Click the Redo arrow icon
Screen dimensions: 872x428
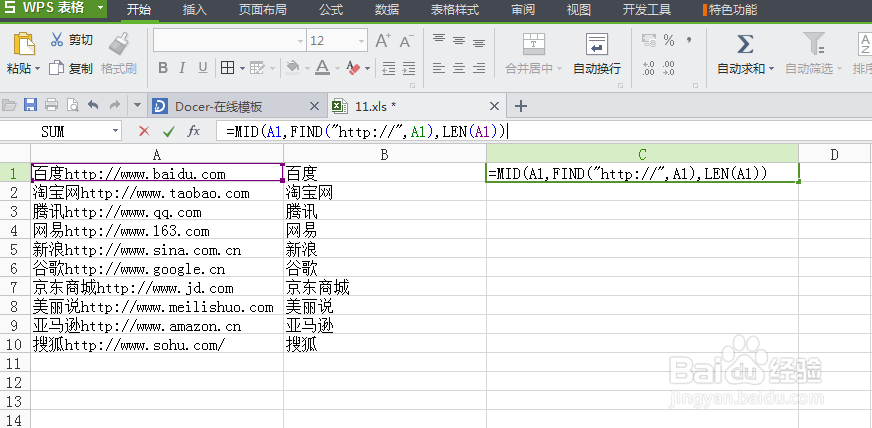pyautogui.click(x=115, y=105)
